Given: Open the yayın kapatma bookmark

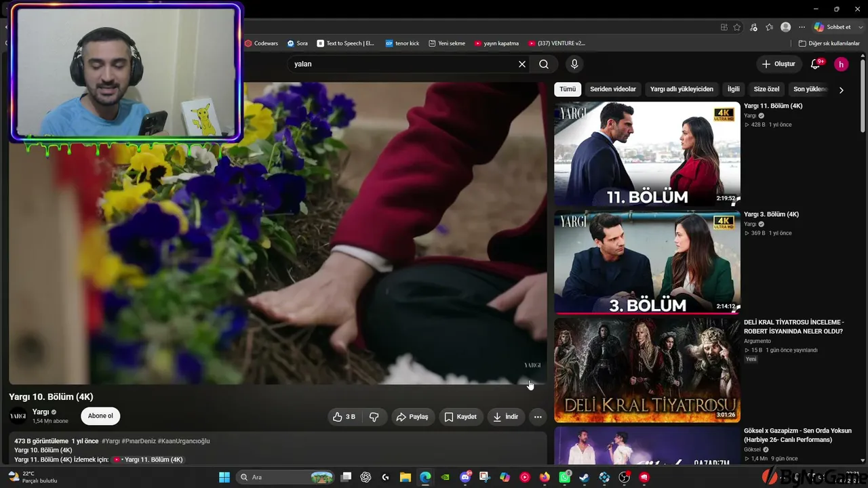Looking at the screenshot, I should [x=496, y=43].
